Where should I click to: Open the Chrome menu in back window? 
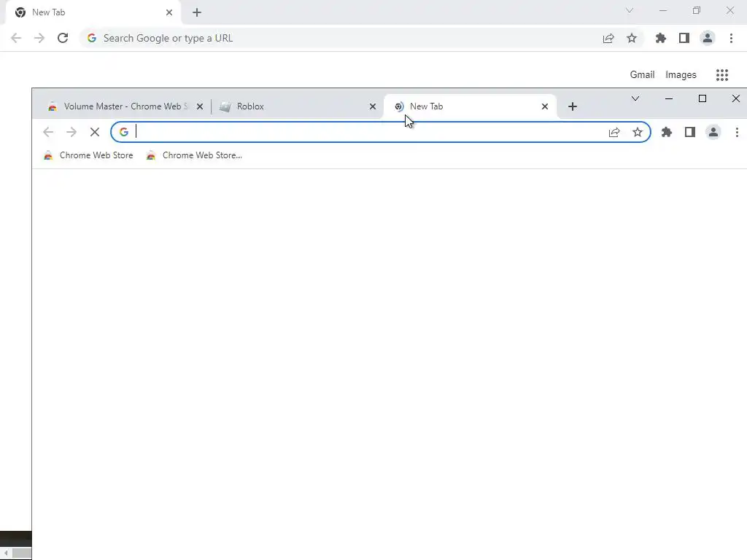click(731, 38)
